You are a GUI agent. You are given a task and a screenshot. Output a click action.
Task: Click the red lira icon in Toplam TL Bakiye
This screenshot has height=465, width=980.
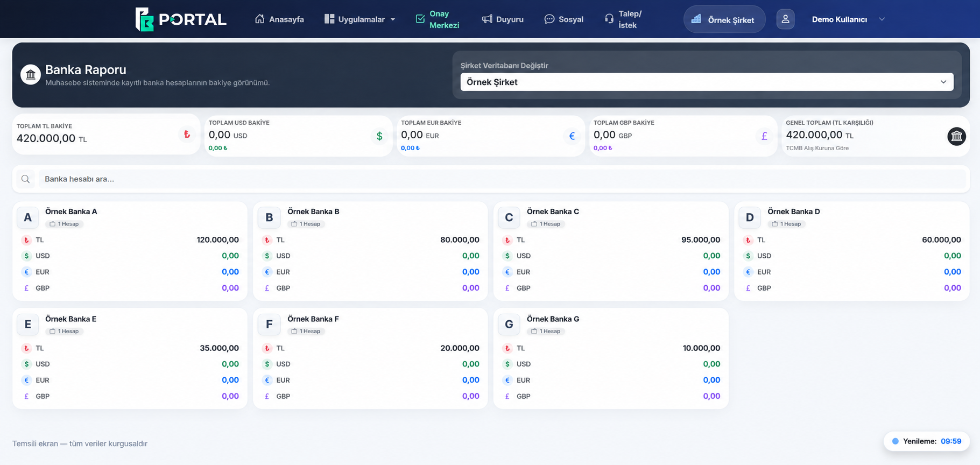click(x=187, y=135)
